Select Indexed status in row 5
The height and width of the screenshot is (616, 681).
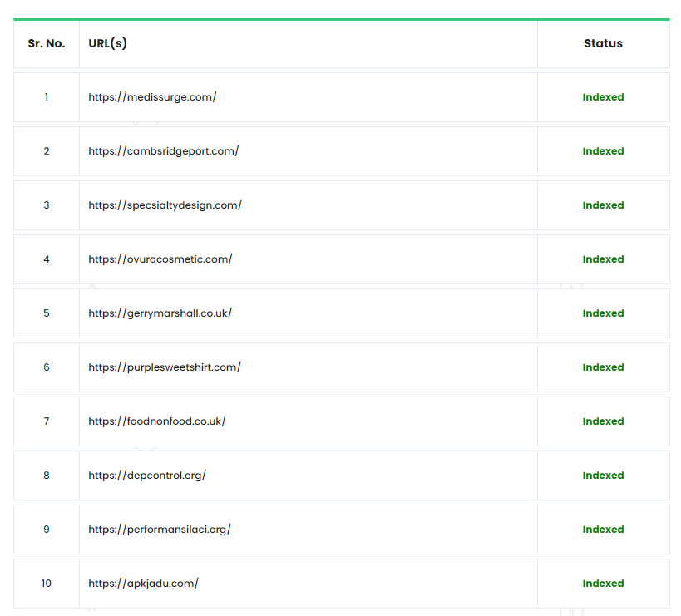pos(603,313)
